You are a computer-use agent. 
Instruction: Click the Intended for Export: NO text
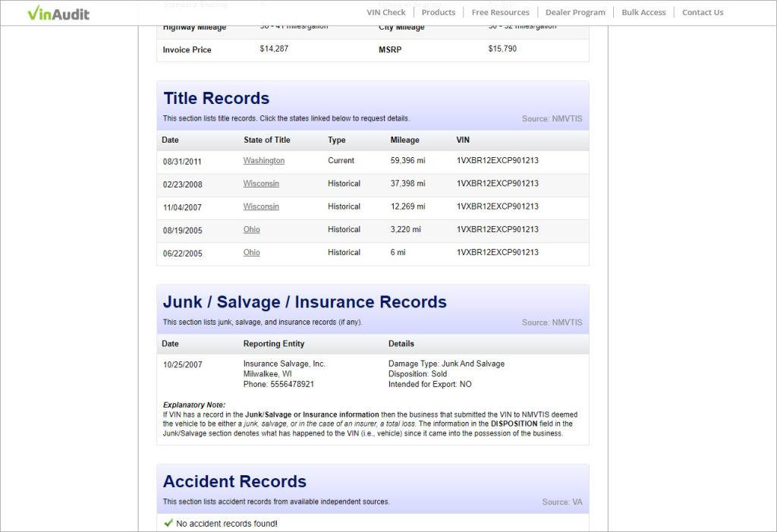pyautogui.click(x=430, y=384)
